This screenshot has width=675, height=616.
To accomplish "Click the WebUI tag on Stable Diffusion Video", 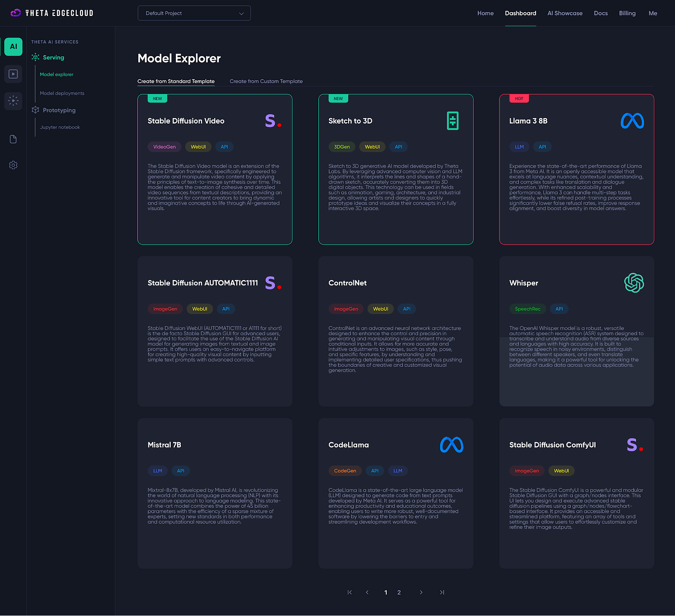I will 198,147.
